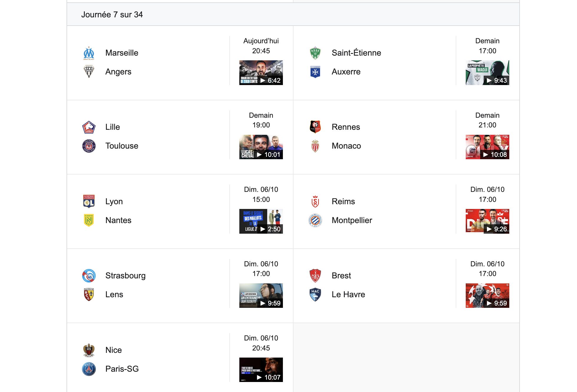Viewport: 577px width, 392px height.
Task: Open the Reims team name link
Action: [343, 201]
